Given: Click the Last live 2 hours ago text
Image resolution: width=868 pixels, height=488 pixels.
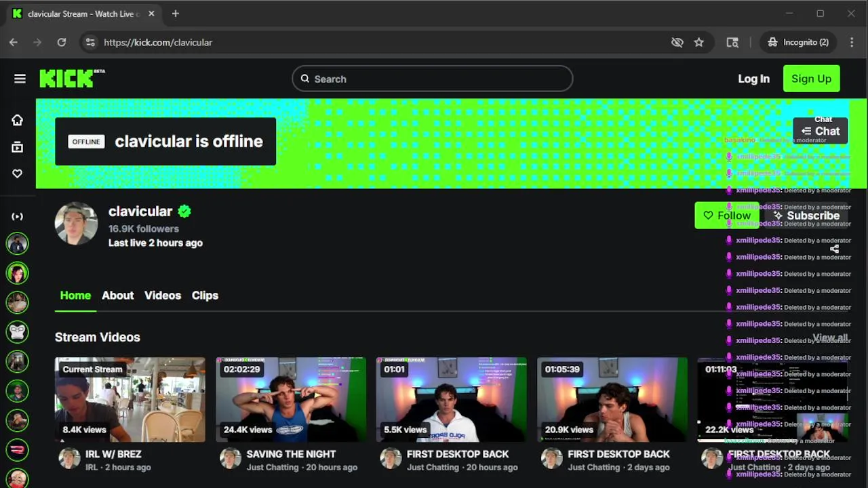Looking at the screenshot, I should pyautogui.click(x=155, y=243).
